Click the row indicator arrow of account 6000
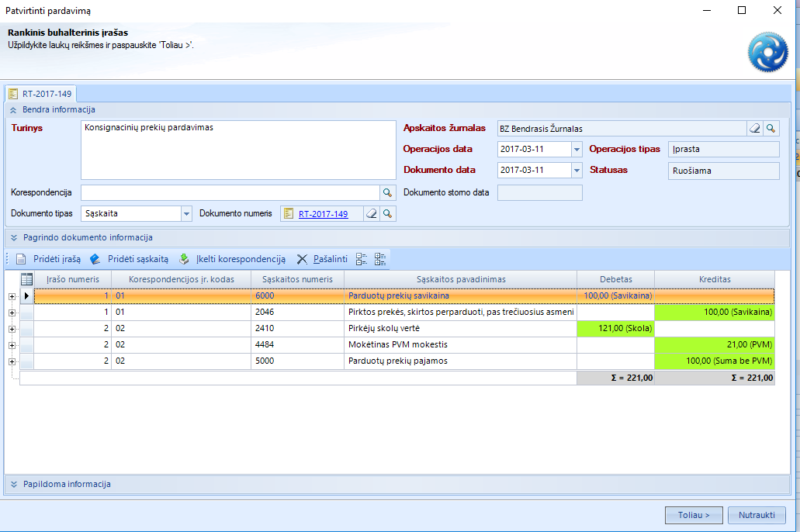 (26, 295)
